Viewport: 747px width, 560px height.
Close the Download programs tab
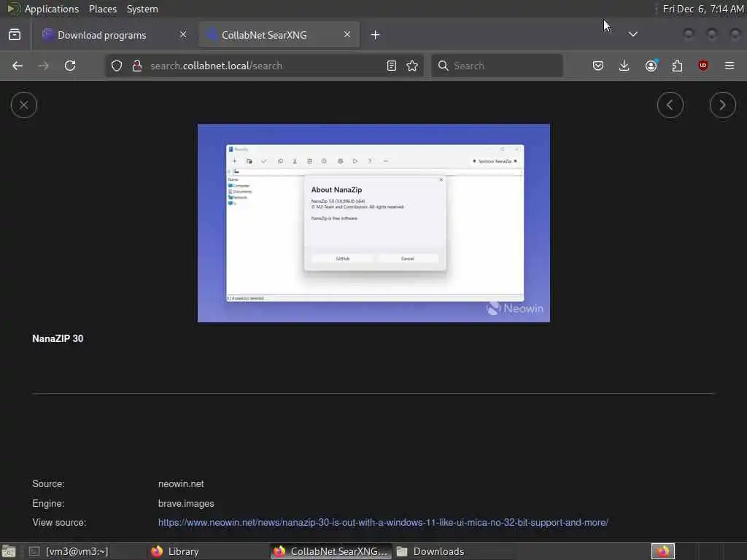183,34
